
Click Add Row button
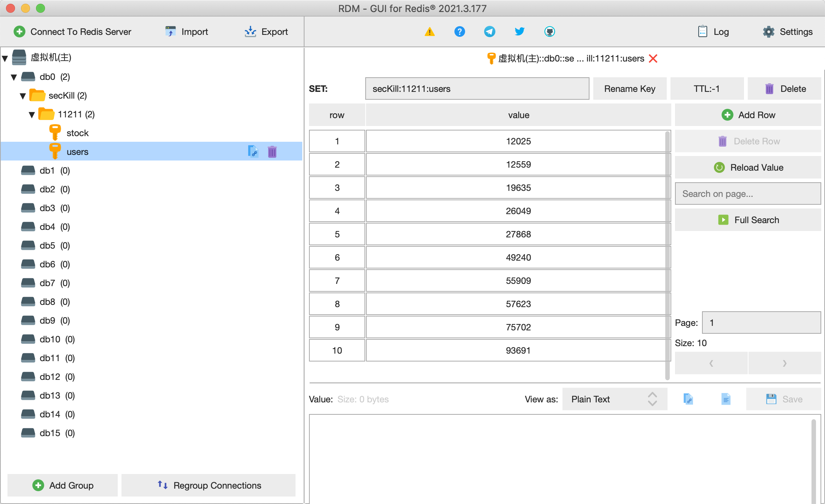point(748,115)
